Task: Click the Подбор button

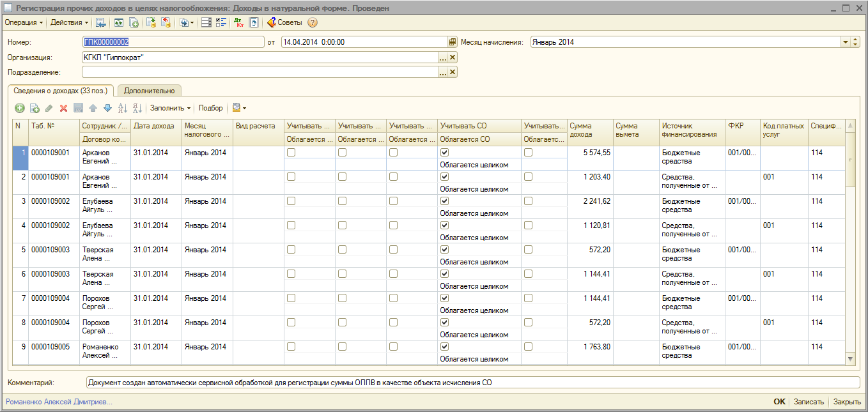Action: pyautogui.click(x=211, y=108)
